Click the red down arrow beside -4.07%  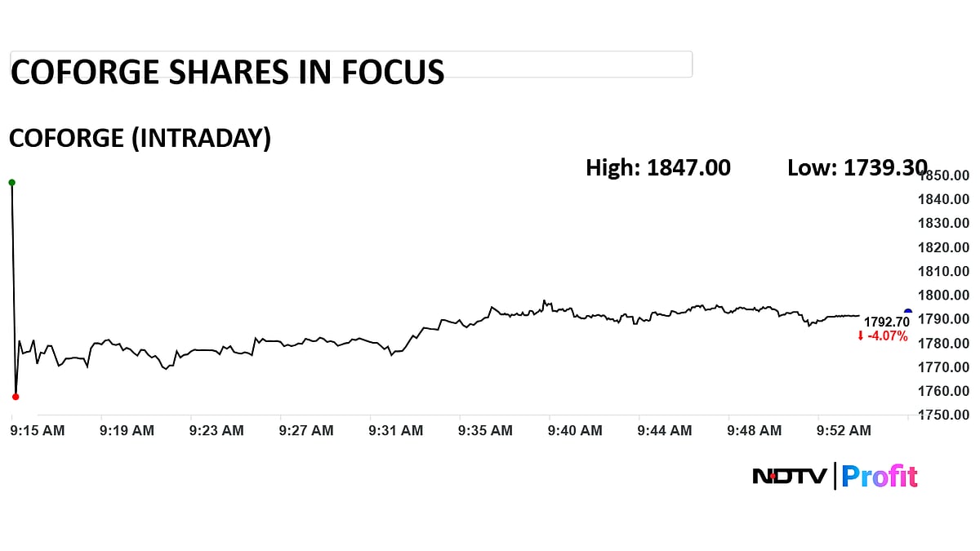point(860,336)
